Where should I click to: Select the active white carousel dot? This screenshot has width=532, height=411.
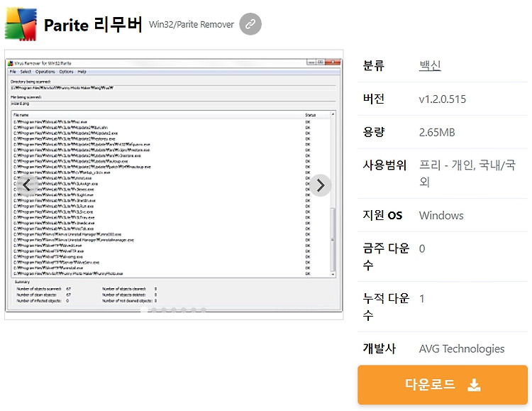click(x=144, y=309)
